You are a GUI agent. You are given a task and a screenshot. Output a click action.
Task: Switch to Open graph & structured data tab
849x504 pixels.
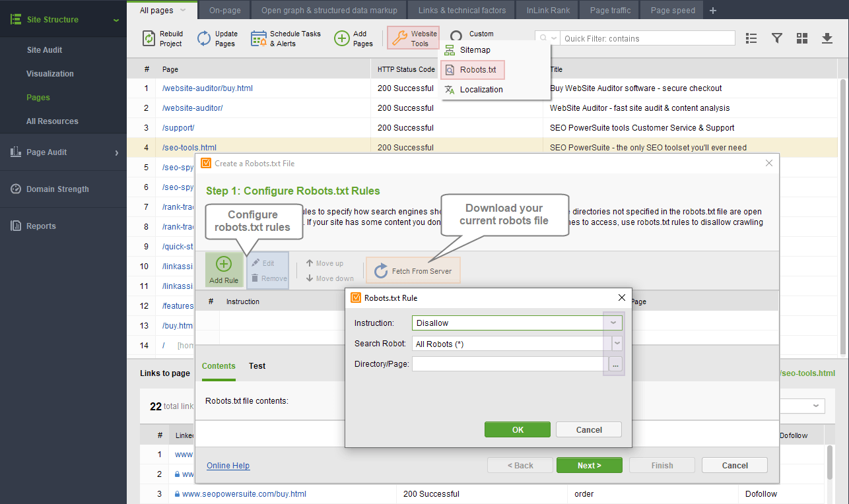point(329,10)
